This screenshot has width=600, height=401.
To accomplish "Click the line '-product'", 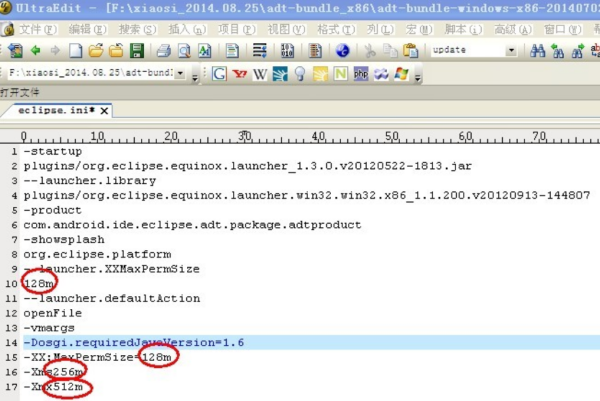I will coord(53,210).
